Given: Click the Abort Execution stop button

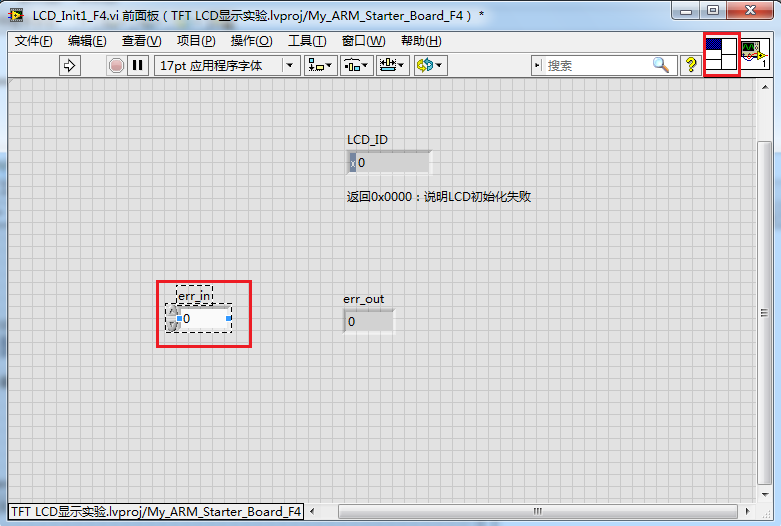Looking at the screenshot, I should coord(116,65).
